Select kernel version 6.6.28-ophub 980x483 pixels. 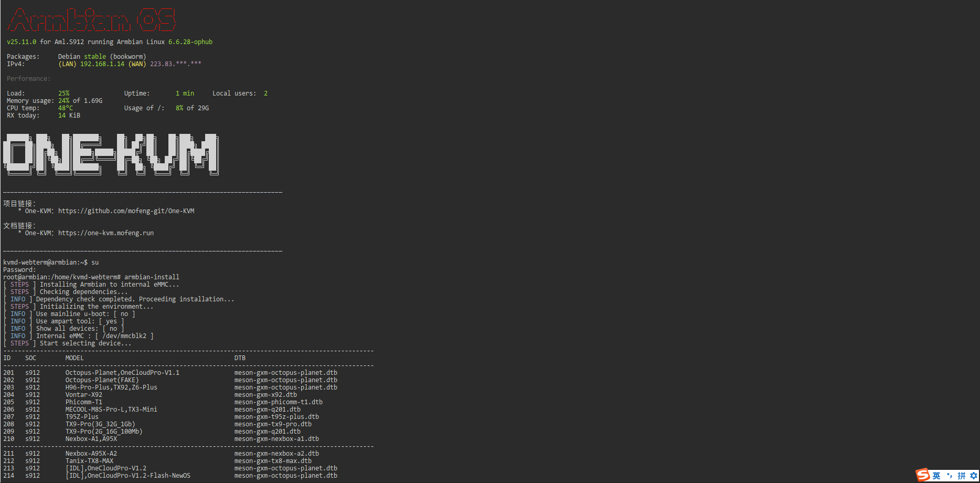coord(190,42)
